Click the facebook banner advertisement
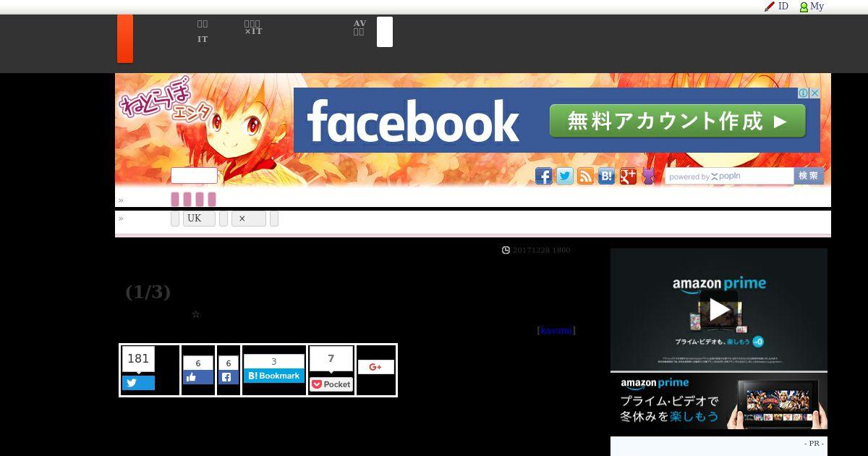 [x=557, y=120]
